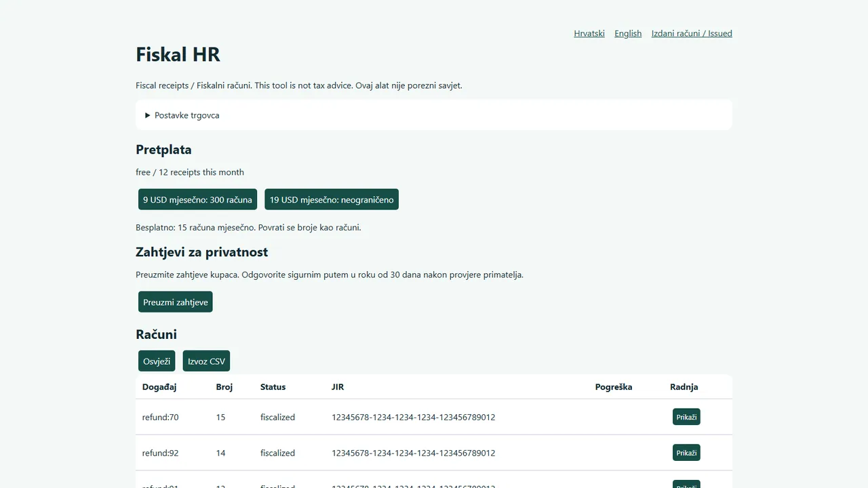Viewport: 868px width, 488px height.
Task: Show the refund:70 receipt with Prikaži
Action: pyautogui.click(x=686, y=417)
